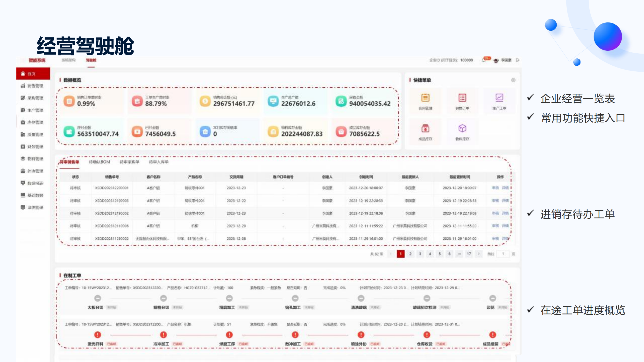Click 审核 for order XSDD202312200001
Image resolution: width=644 pixels, height=362 pixels.
coord(495,188)
